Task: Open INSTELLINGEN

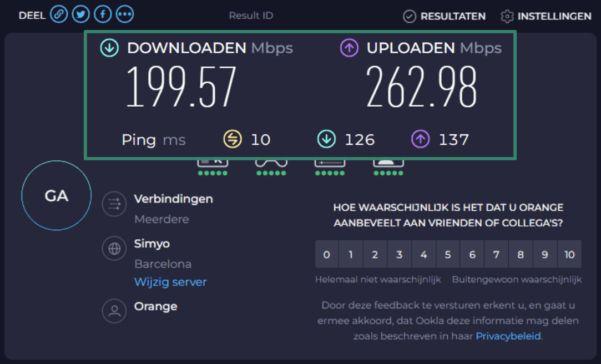Action: (545, 16)
